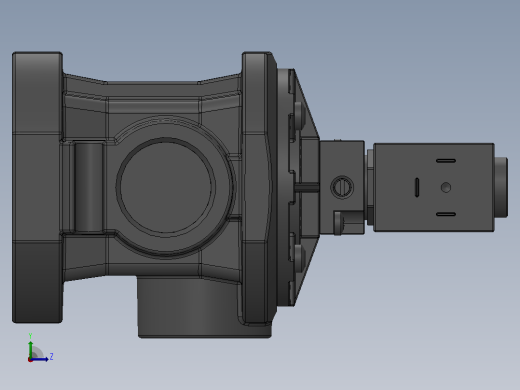Select the round end cap of the solenoid

tap(501, 187)
